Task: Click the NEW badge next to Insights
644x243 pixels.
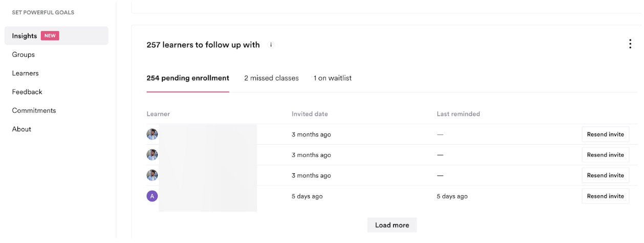Action: 50,36
